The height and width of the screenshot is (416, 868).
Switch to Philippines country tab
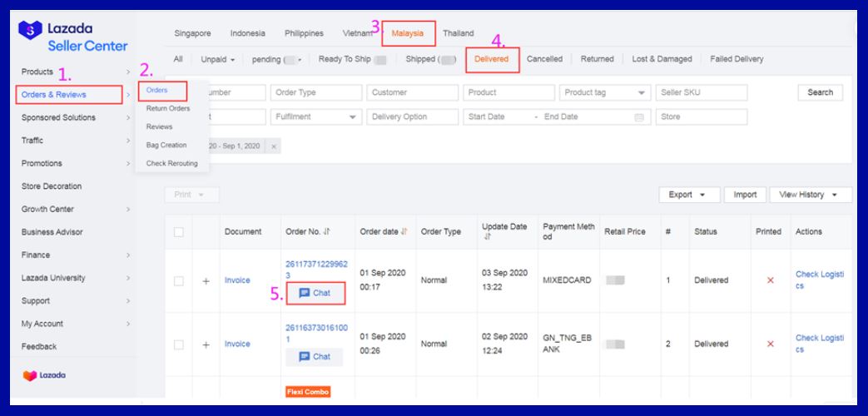point(304,33)
